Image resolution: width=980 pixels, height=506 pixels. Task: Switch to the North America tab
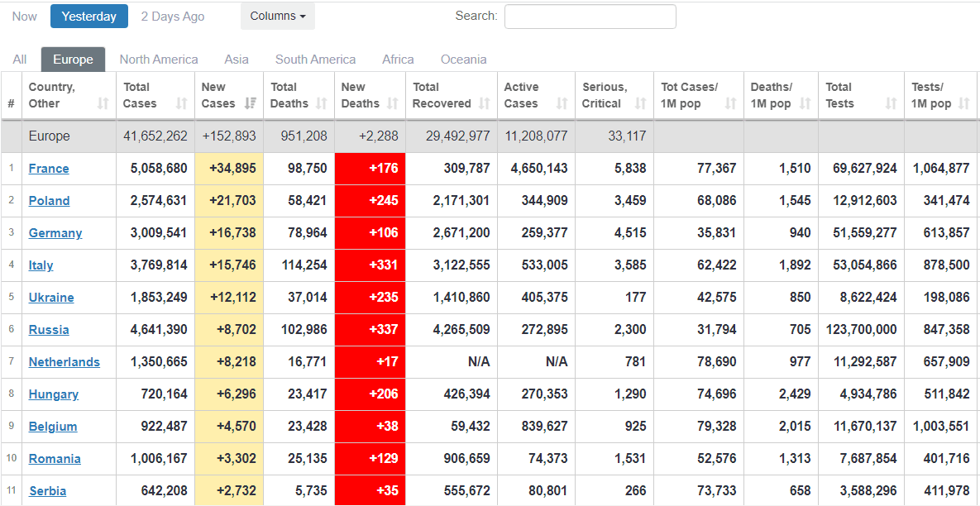tap(159, 60)
